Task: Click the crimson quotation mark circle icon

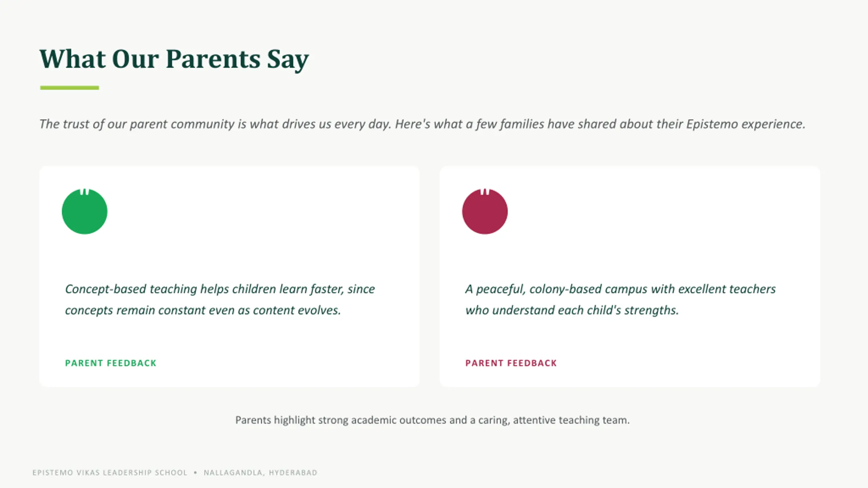Action: [x=485, y=211]
